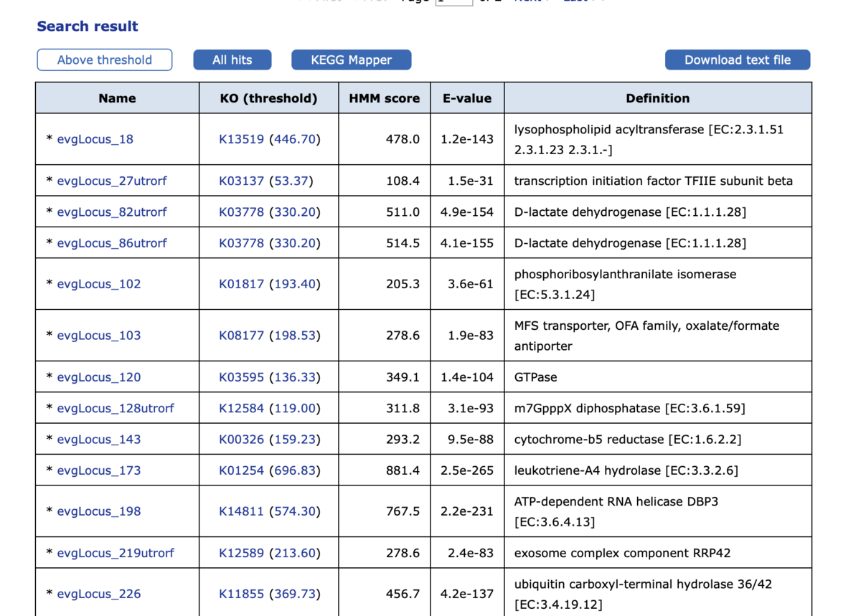The width and height of the screenshot is (861, 616).
Task: Open KO entry K01817
Action: click(241, 284)
